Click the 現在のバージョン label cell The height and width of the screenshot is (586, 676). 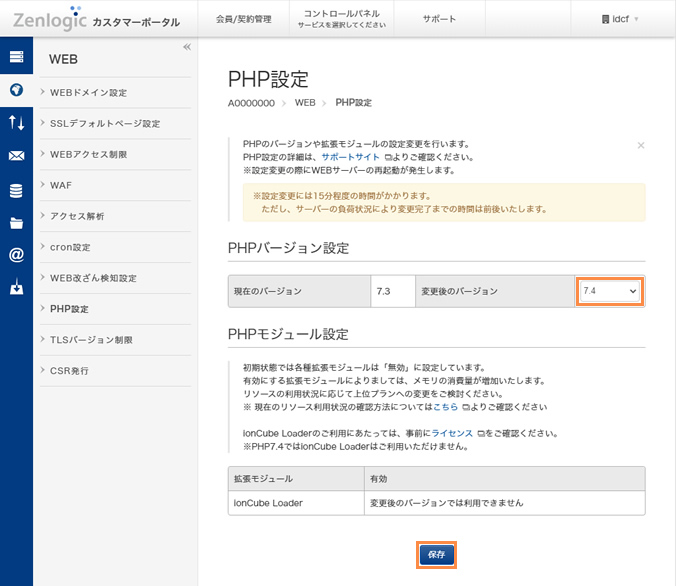click(x=299, y=291)
